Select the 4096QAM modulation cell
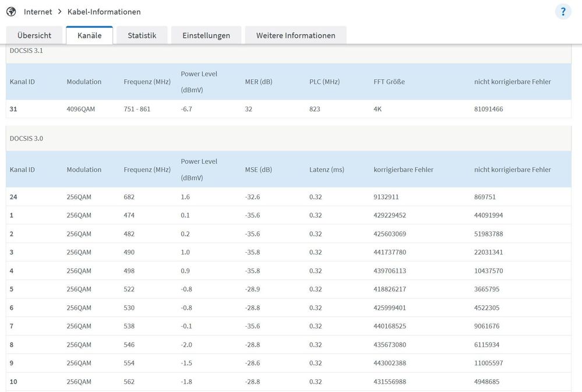Viewport: 582px width, 392px height. tap(81, 109)
